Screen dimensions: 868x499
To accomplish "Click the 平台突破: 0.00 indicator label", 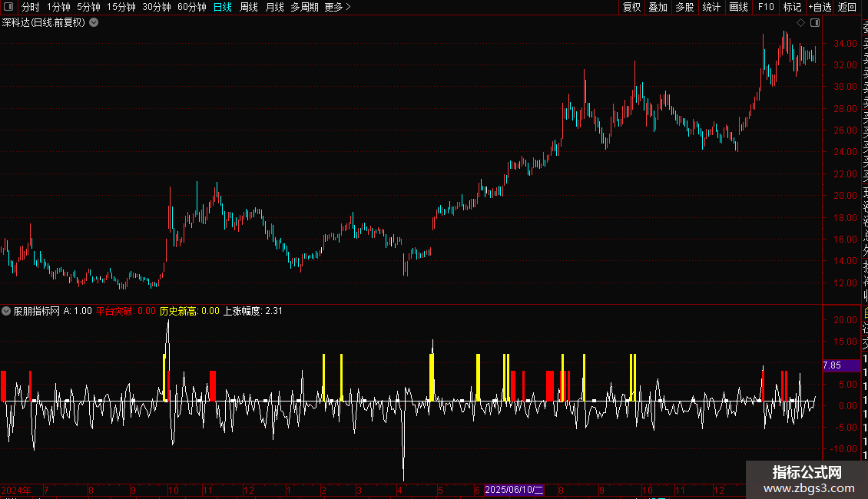I will (x=126, y=311).
